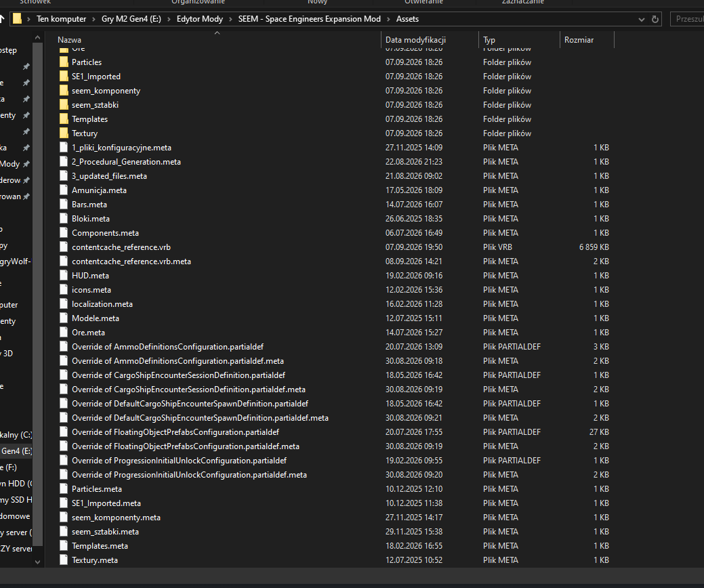Image resolution: width=704 pixels, height=588 pixels.
Task: Select file 2_Procedural_Generation.meta
Action: [x=126, y=162]
